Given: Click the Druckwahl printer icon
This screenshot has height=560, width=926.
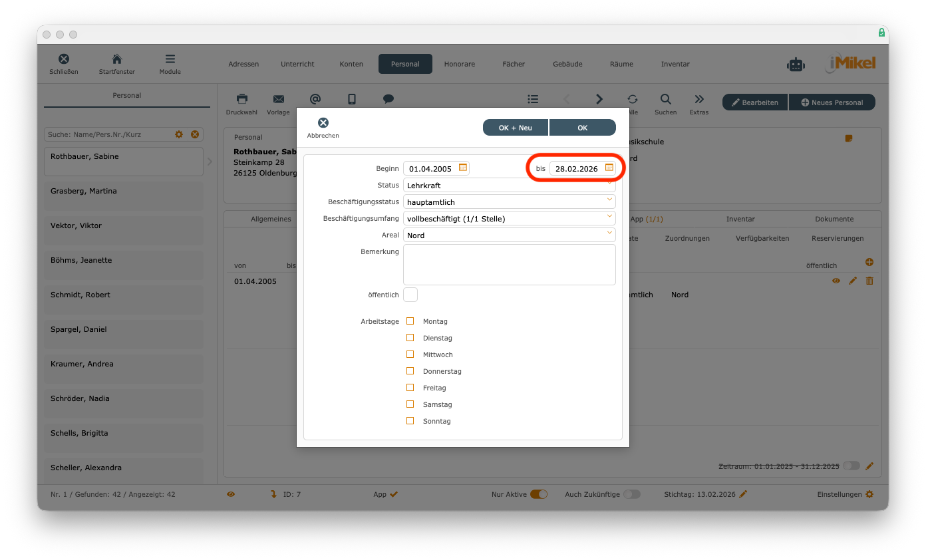Looking at the screenshot, I should tap(241, 99).
